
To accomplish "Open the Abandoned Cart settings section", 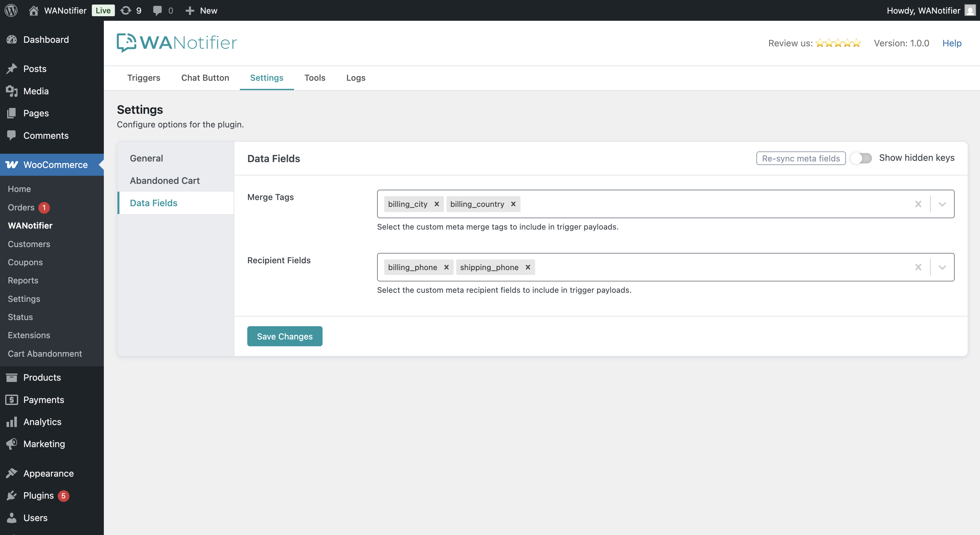I will 164,180.
